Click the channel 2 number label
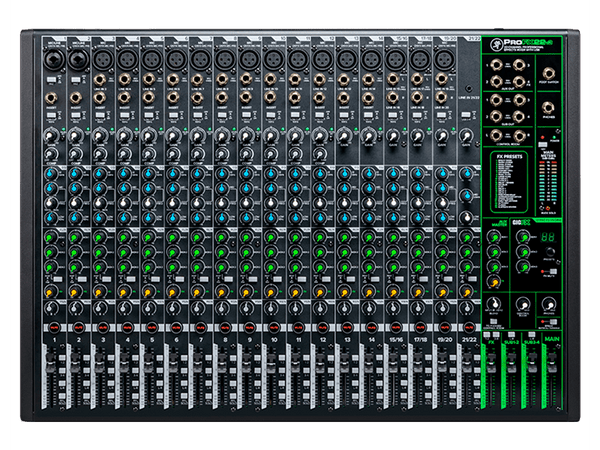Screen dimensions: 600x450 pyautogui.click(x=77, y=340)
